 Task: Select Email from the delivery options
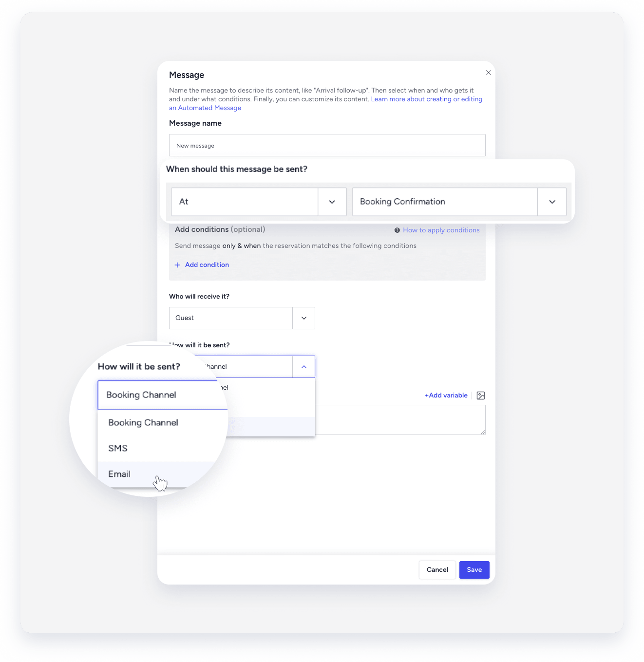click(119, 474)
